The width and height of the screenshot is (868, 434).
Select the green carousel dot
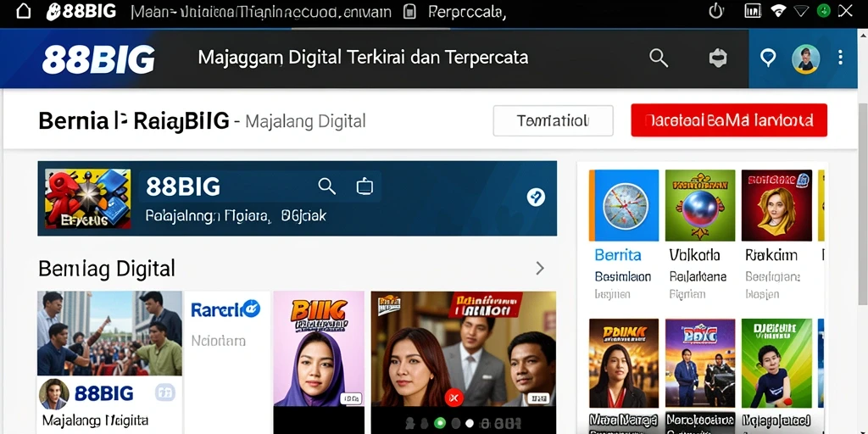(440, 424)
